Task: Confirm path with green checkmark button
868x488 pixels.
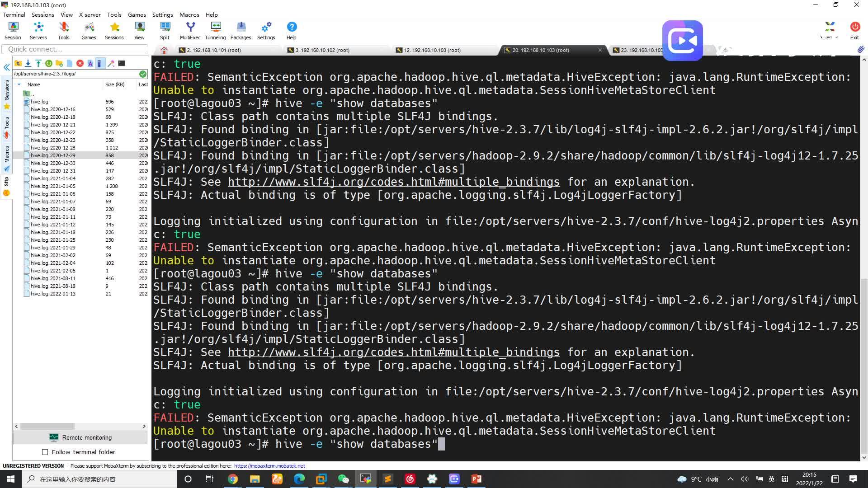Action: coord(143,74)
